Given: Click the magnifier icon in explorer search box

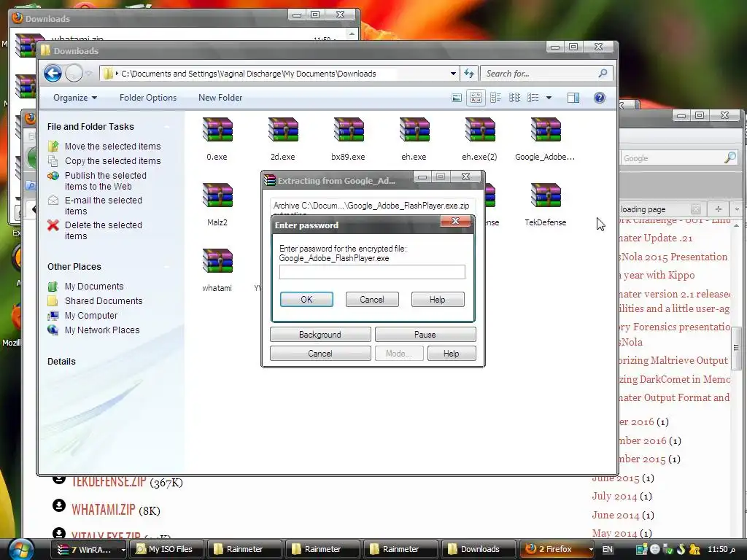Looking at the screenshot, I should coord(603,74).
